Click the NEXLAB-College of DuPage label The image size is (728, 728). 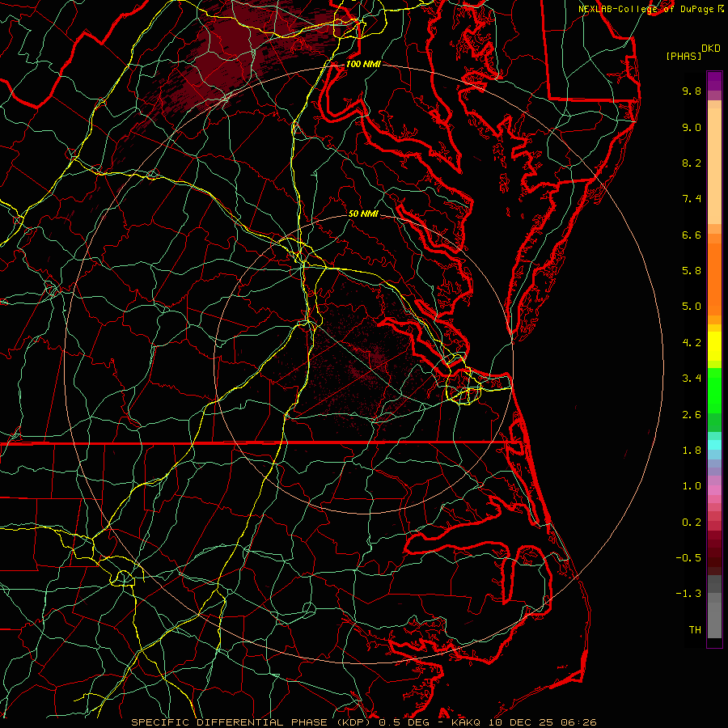coord(645,9)
